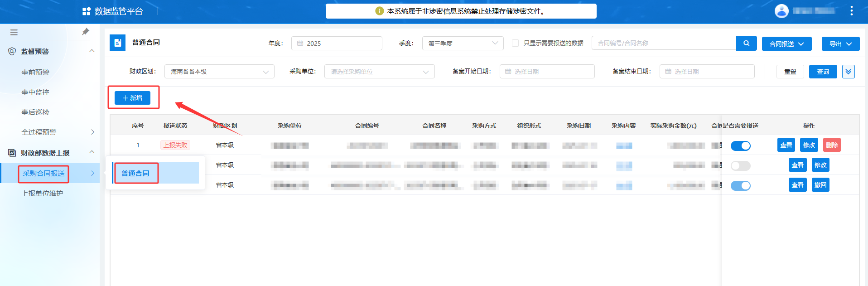Viewport: 868px width, 286px height.
Task: Open the 季度 dropdown showing 第三季度
Action: [x=462, y=44]
